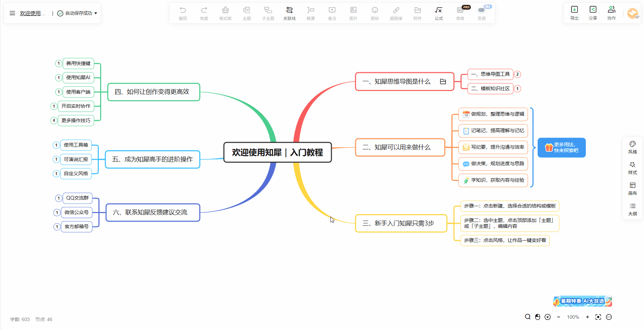Viewport: 644px width, 329px height.
Task: Select node 四、如何让创作变得更高效
Action: pyautogui.click(x=154, y=92)
